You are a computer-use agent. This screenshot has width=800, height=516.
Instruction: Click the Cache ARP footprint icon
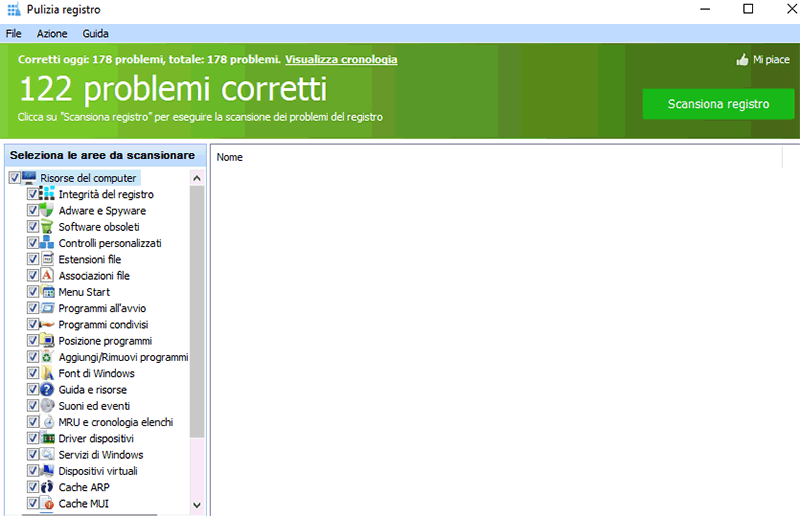[x=47, y=487]
